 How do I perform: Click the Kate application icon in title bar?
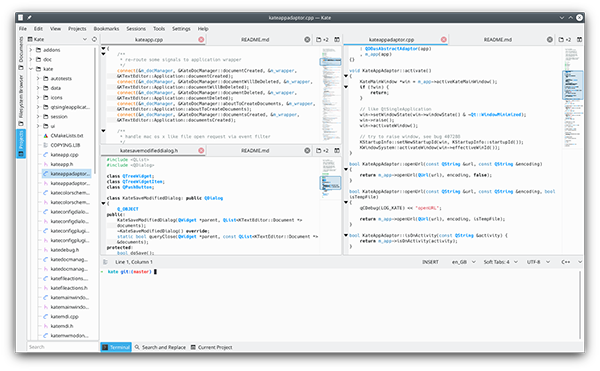[x=21, y=18]
